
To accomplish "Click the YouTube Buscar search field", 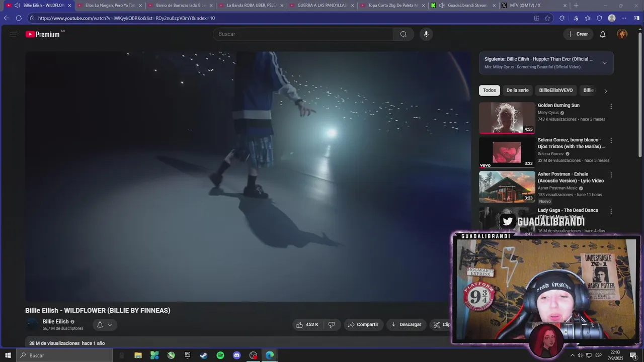I will [x=303, y=34].
